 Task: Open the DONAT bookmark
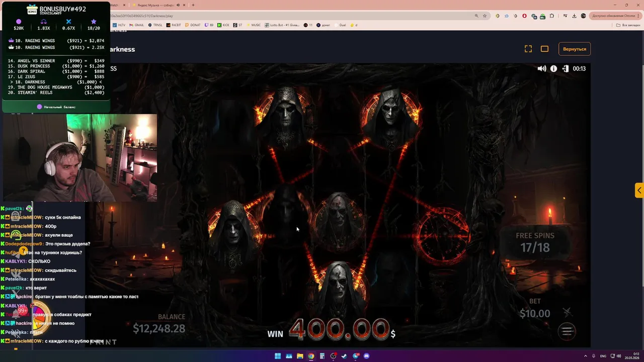(193, 25)
